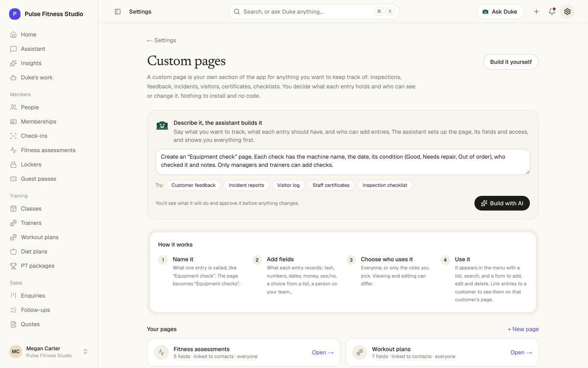Image resolution: width=588 pixels, height=368 pixels.
Task: Click the Classes calendar icon
Action: point(13,209)
